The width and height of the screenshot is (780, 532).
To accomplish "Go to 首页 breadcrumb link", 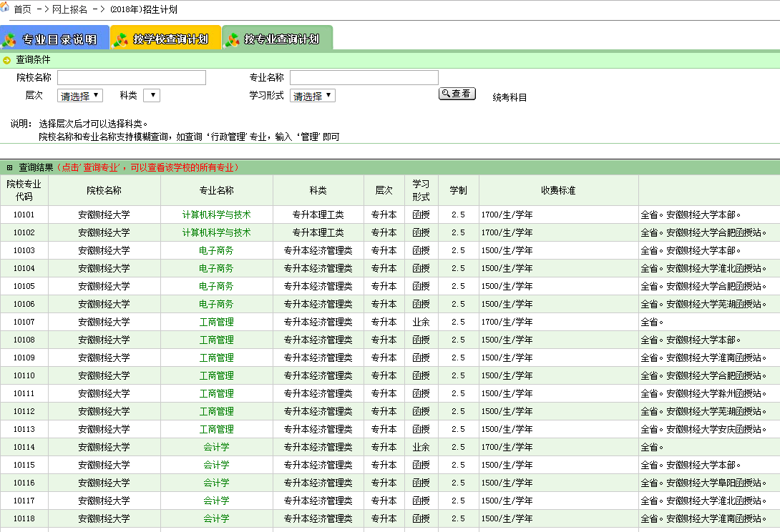I will coord(22,9).
